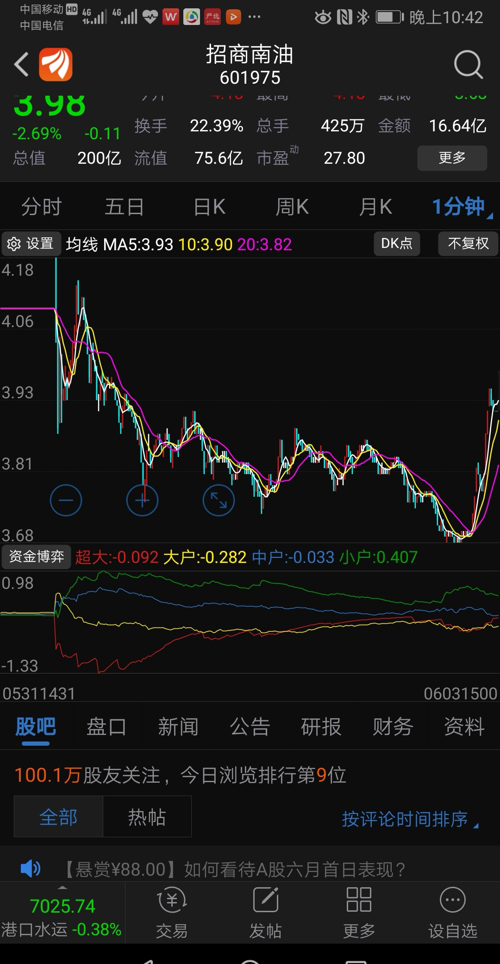Image resolution: width=500 pixels, height=964 pixels.
Task: Open 设置 chart settings button
Action: tap(31, 243)
